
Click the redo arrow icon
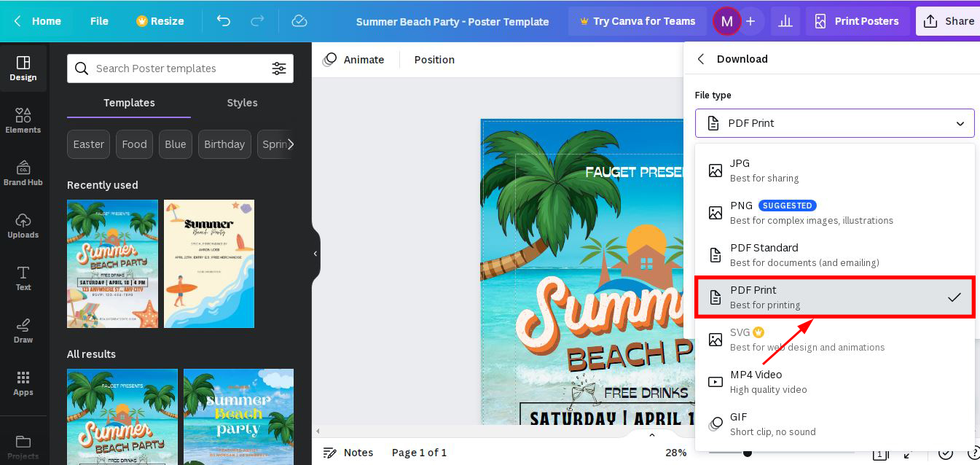[257, 21]
